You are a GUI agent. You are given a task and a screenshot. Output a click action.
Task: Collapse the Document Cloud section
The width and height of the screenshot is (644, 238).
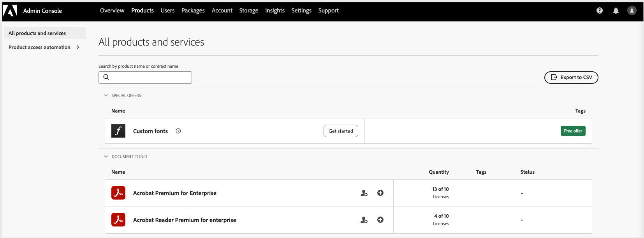[x=106, y=157]
